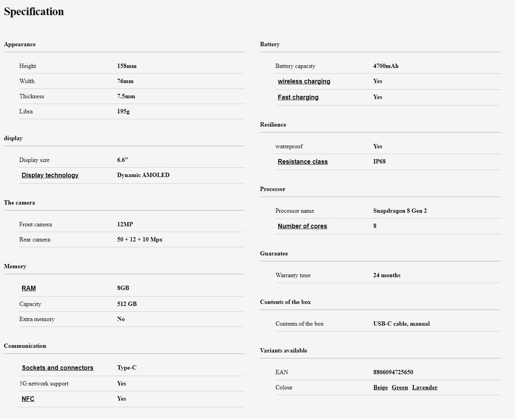Viewport: 515px width, 420px height.
Task: Open the Display technology link
Action: coord(50,175)
